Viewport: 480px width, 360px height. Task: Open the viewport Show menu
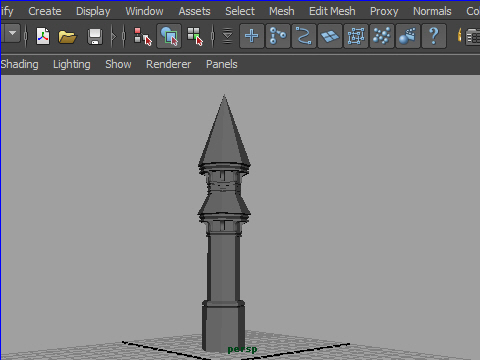118,64
